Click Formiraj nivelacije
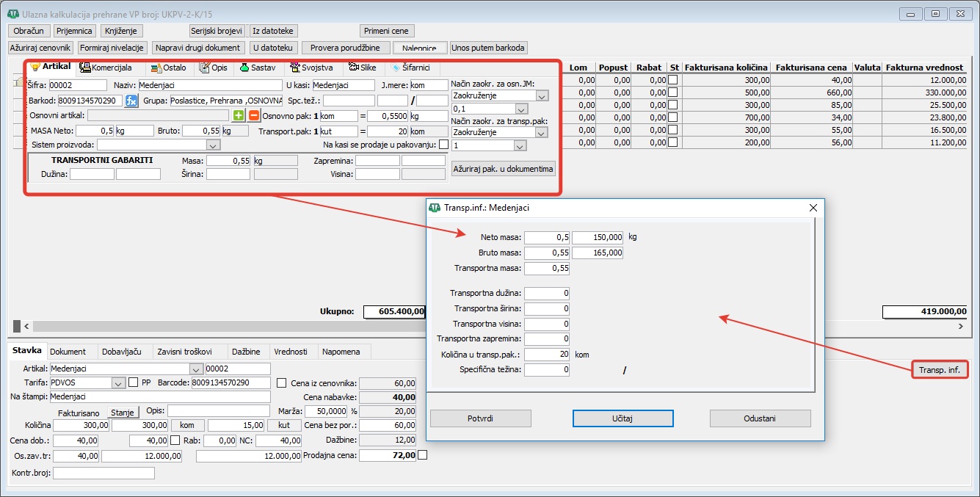Image resolution: width=980 pixels, height=497 pixels. pyautogui.click(x=112, y=48)
